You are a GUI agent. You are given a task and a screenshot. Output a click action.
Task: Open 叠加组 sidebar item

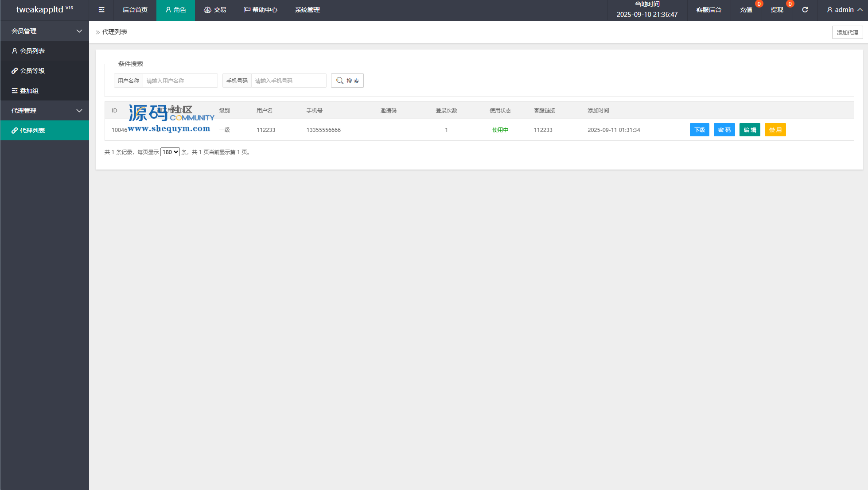[29, 91]
